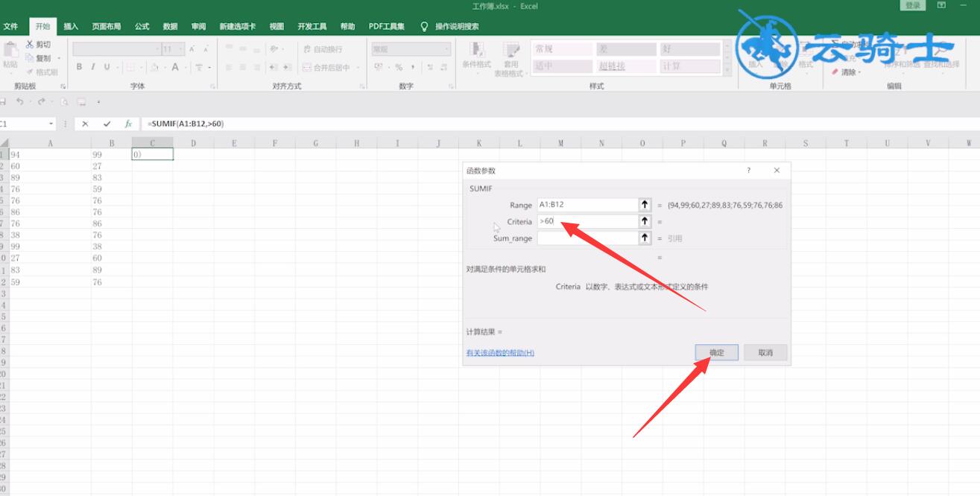Click into the Criteria input field
The width and height of the screenshot is (980, 496).
[x=587, y=221]
